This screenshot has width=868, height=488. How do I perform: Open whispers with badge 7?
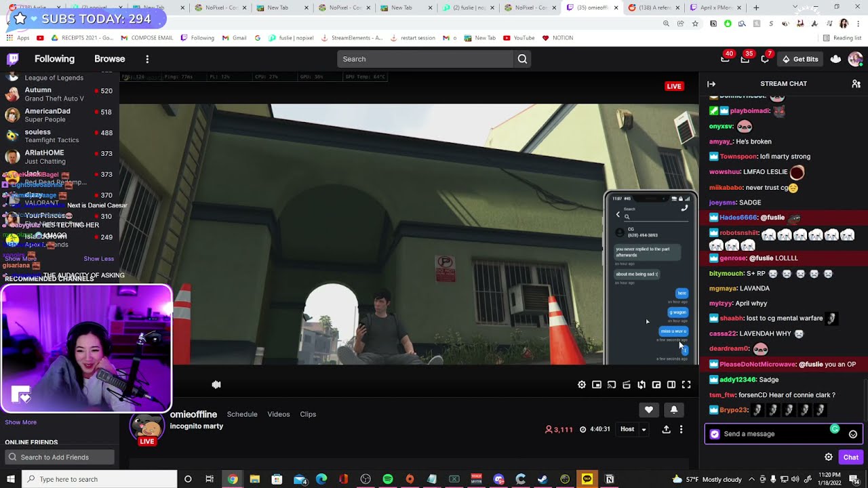(765, 59)
